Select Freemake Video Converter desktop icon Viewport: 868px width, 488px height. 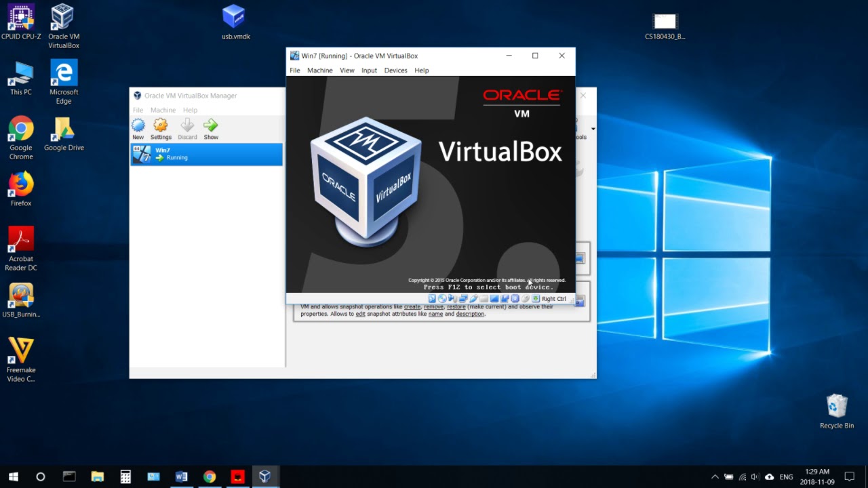[x=21, y=361]
